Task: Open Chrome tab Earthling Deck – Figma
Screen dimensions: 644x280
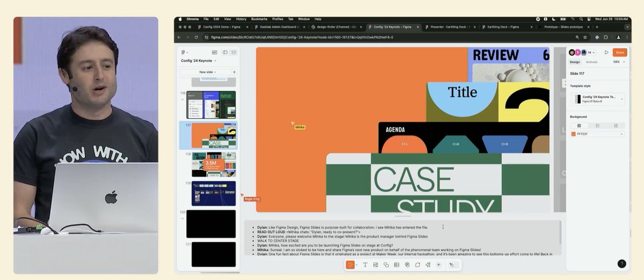Action: pos(507,26)
